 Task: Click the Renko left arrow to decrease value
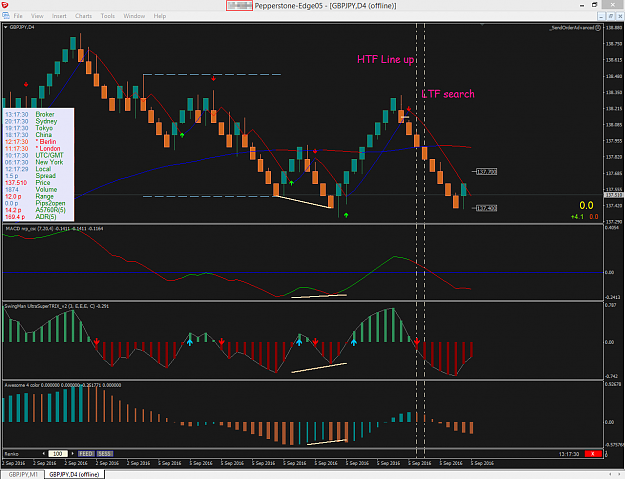click(44, 453)
